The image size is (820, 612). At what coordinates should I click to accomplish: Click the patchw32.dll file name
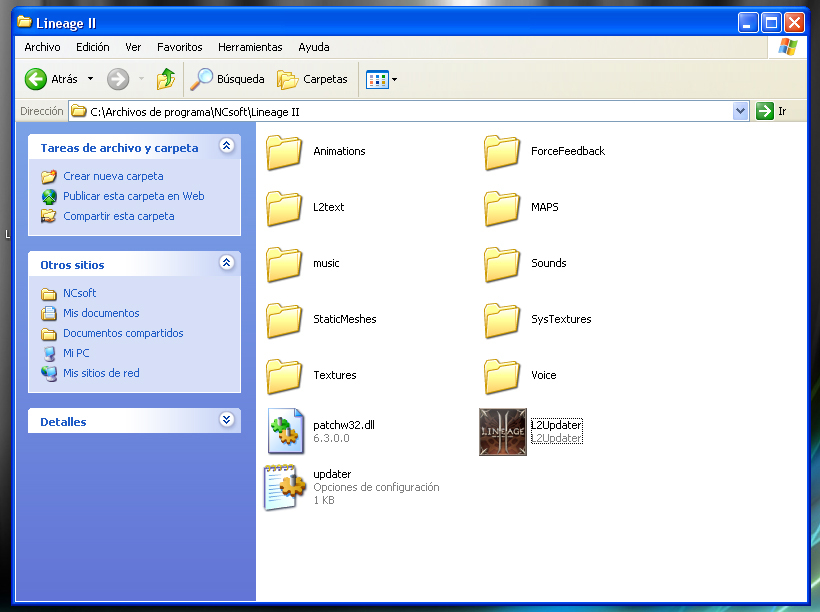tap(344, 425)
